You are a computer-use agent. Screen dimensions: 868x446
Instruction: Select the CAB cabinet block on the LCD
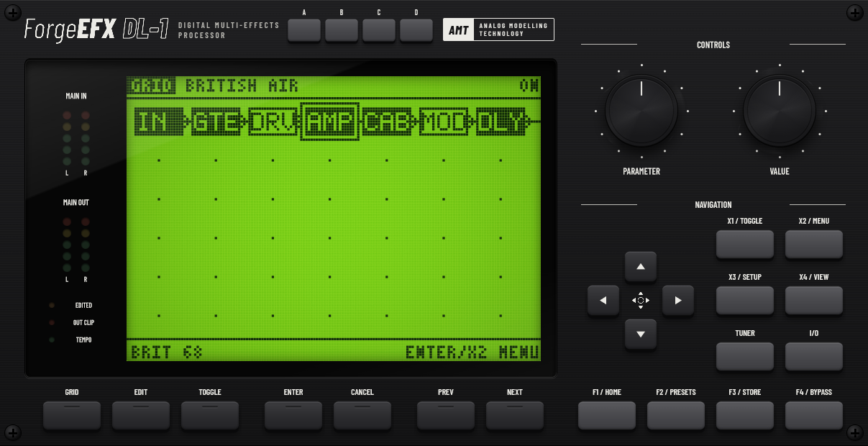click(x=387, y=122)
